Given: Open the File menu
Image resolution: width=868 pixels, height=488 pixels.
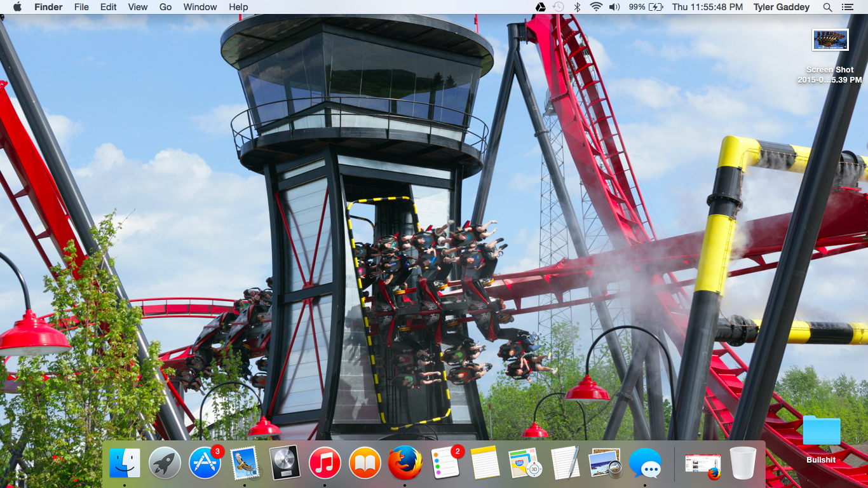Looking at the screenshot, I should tap(81, 7).
